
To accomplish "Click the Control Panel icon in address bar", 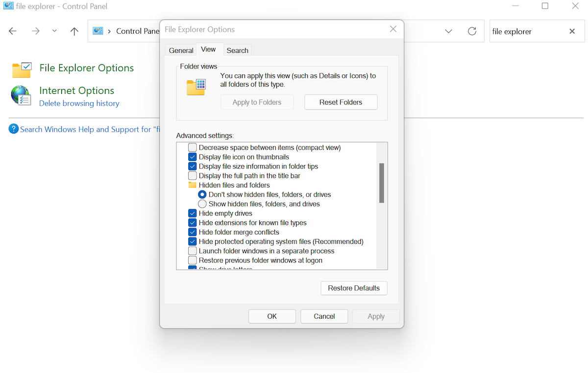I will (x=98, y=31).
